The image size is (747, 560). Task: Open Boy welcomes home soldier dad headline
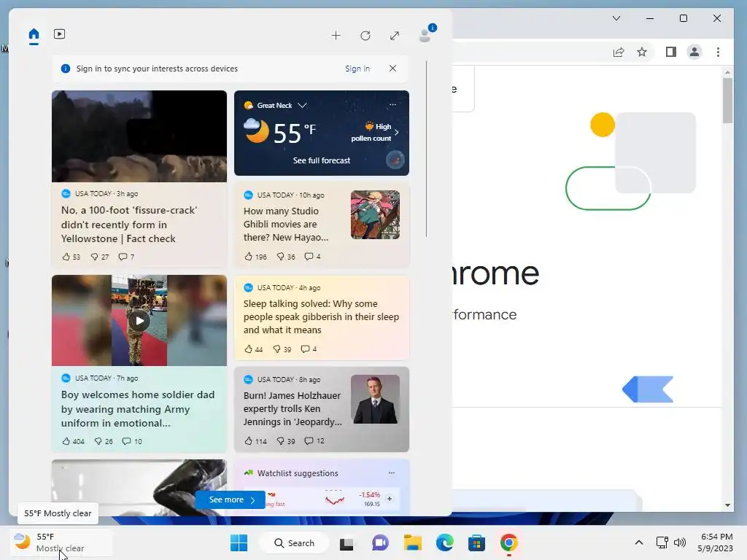click(x=138, y=408)
